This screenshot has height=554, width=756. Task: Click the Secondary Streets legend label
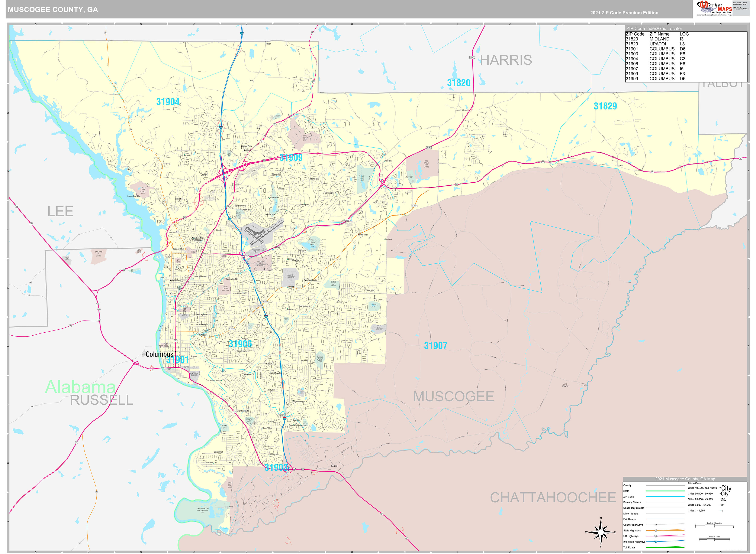[x=634, y=508]
